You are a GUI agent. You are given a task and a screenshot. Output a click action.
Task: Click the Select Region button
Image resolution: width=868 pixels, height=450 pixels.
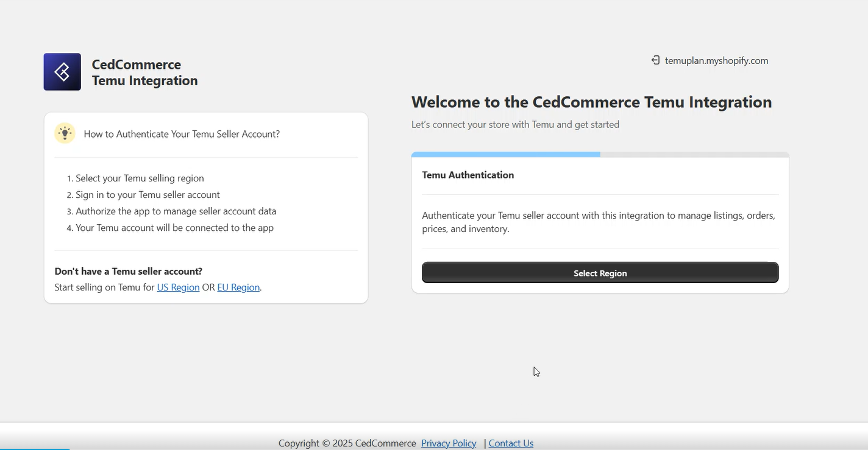pyautogui.click(x=600, y=273)
